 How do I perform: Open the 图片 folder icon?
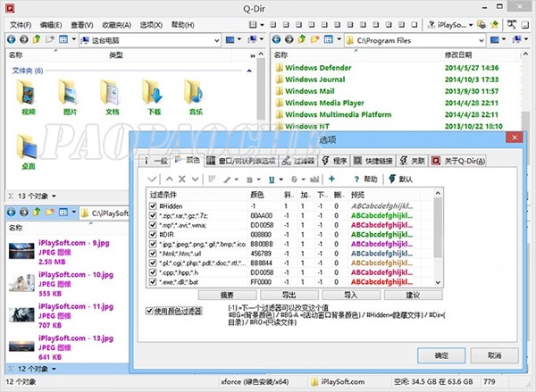pos(69,92)
